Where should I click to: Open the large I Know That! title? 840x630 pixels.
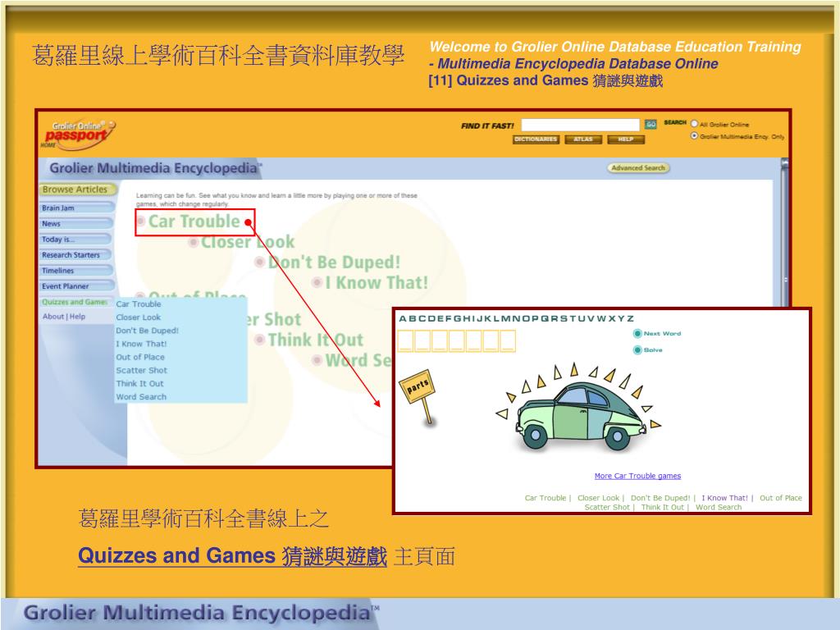[377, 283]
